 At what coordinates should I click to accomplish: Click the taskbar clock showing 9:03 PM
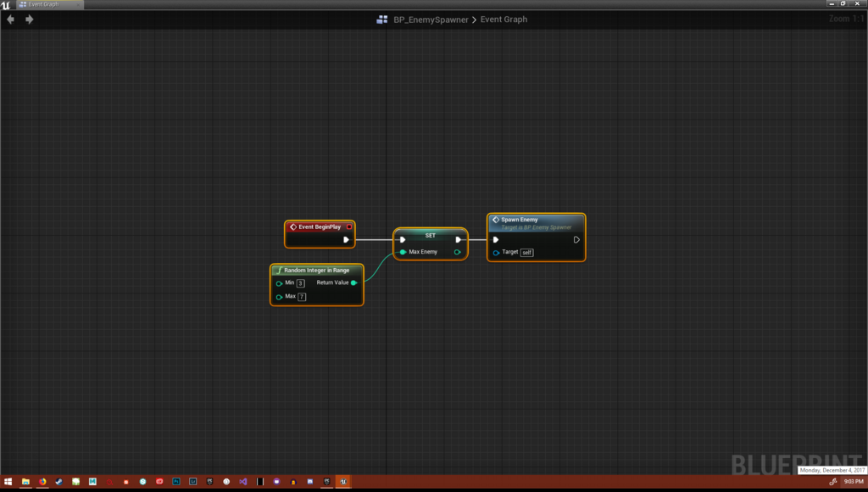853,482
